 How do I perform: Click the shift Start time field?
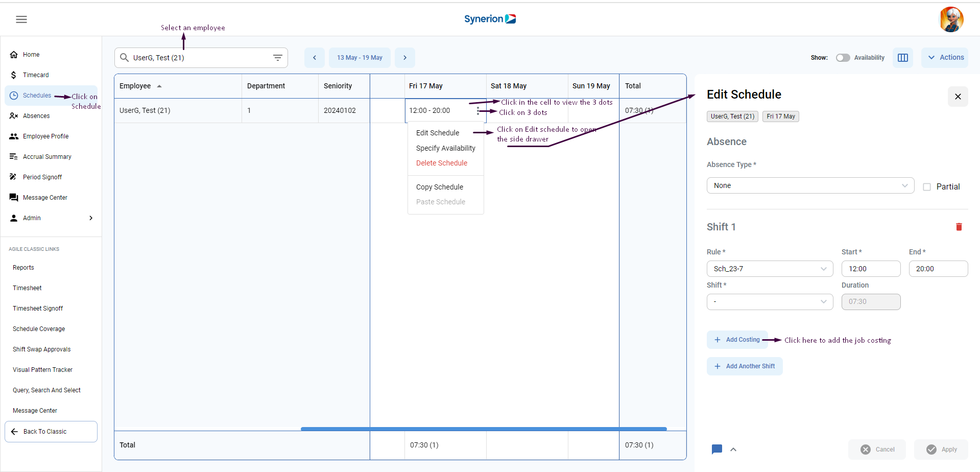coord(871,269)
